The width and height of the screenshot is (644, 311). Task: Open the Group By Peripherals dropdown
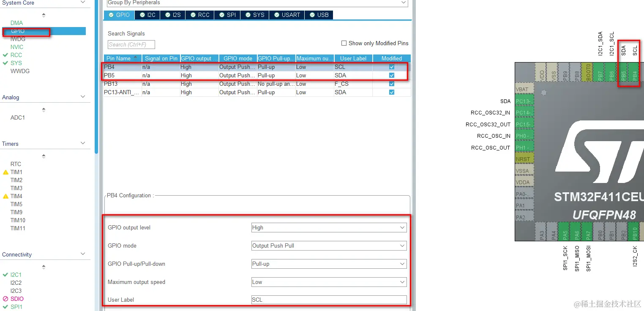tap(257, 3)
